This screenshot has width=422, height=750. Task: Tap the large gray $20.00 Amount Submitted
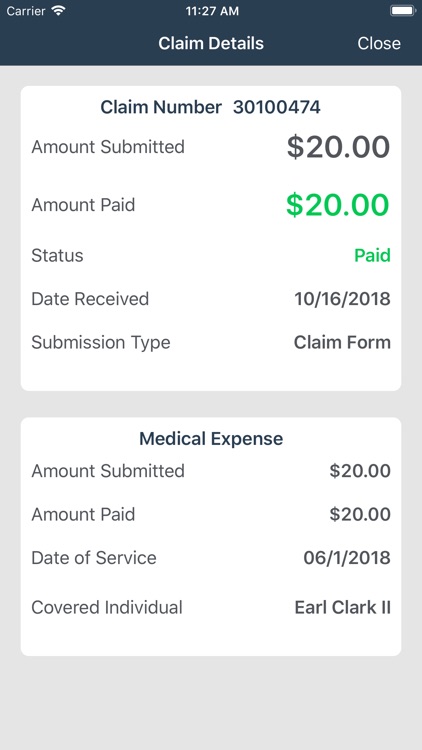tap(338, 147)
